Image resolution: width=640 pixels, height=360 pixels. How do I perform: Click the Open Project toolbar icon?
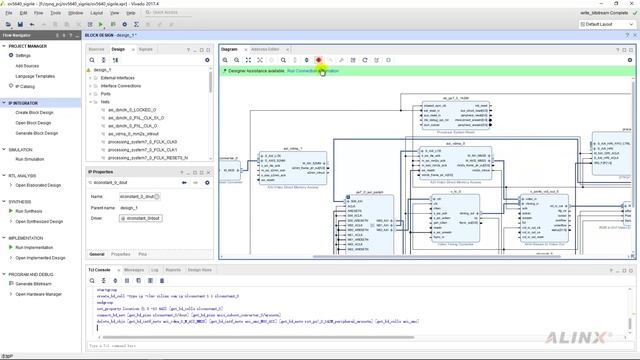(8, 24)
